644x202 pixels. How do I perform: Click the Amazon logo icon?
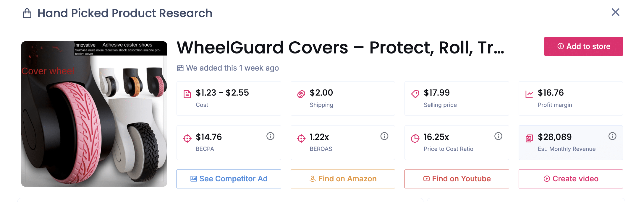(312, 178)
